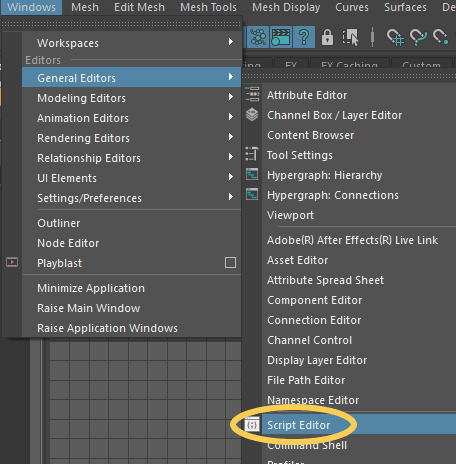
Task: Tear off the Windows menu dotted bar
Action: (121, 24)
